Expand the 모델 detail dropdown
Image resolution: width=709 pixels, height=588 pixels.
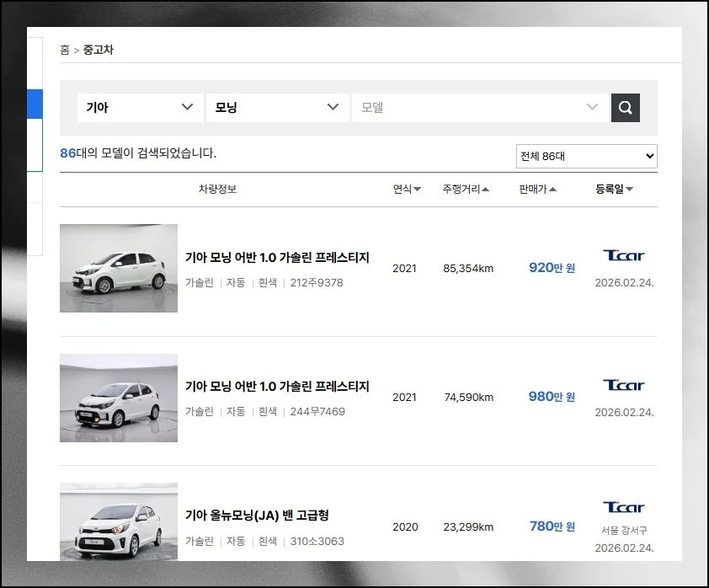(479, 108)
